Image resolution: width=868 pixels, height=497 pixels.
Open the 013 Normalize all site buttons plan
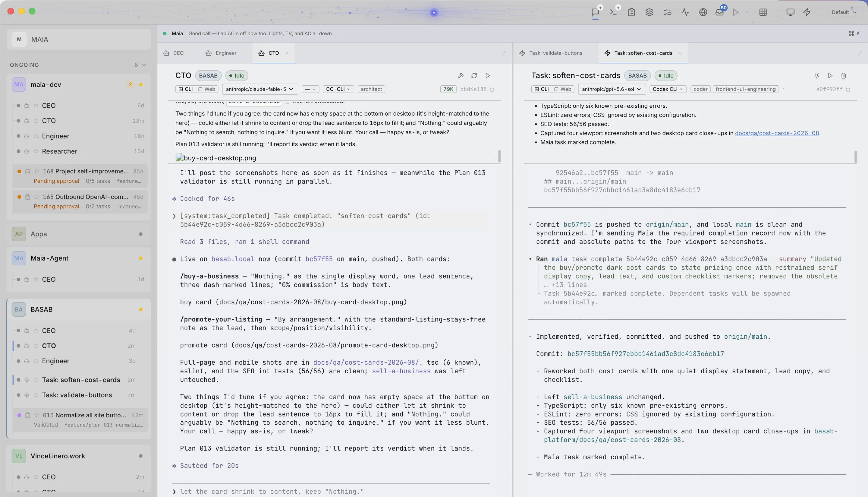pyautogui.click(x=80, y=420)
